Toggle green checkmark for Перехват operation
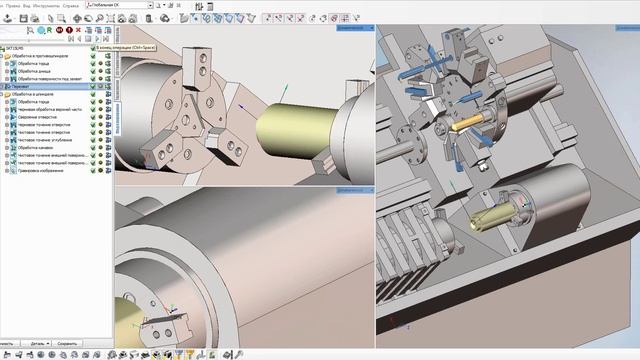The width and height of the screenshot is (640, 360). (93, 87)
